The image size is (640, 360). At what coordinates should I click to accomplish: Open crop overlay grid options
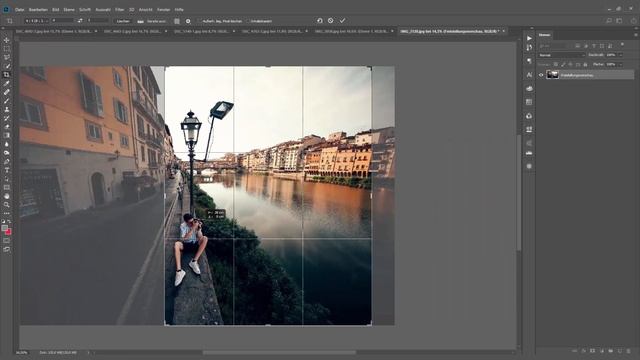coord(177,21)
